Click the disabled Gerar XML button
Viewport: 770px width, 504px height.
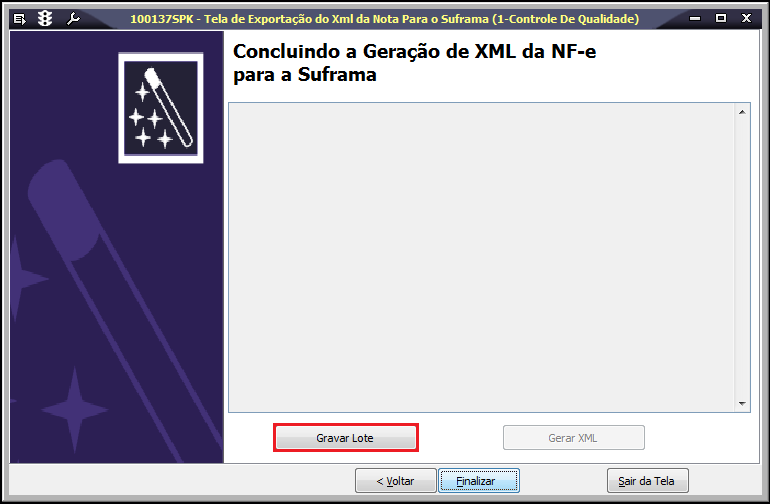[x=574, y=438]
